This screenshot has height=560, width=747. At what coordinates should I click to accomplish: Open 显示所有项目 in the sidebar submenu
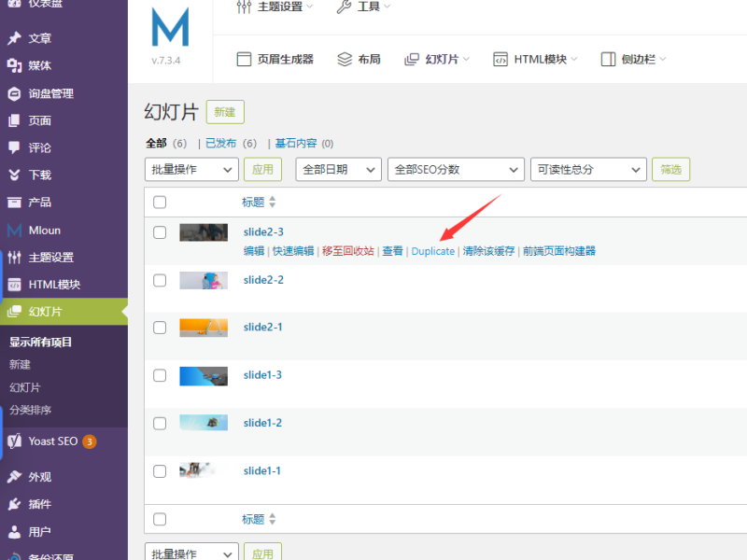click(40, 342)
